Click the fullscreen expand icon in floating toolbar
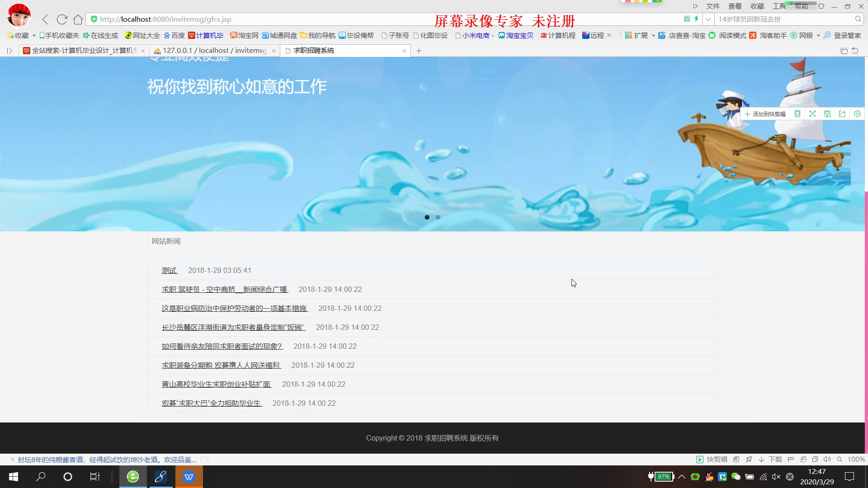The image size is (868, 488). tap(812, 114)
